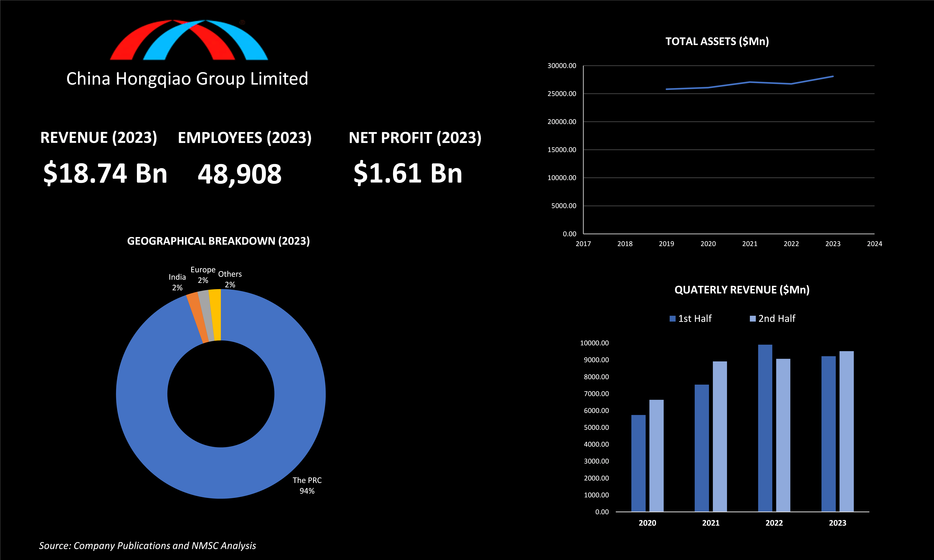The width and height of the screenshot is (934, 560).
Task: Select the $18.74 Bn revenue value
Action: (105, 173)
